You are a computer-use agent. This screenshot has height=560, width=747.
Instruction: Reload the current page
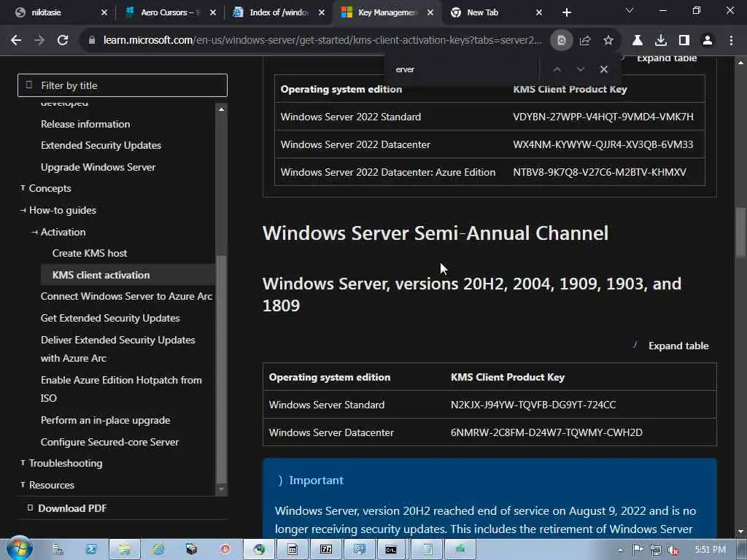coord(63,41)
